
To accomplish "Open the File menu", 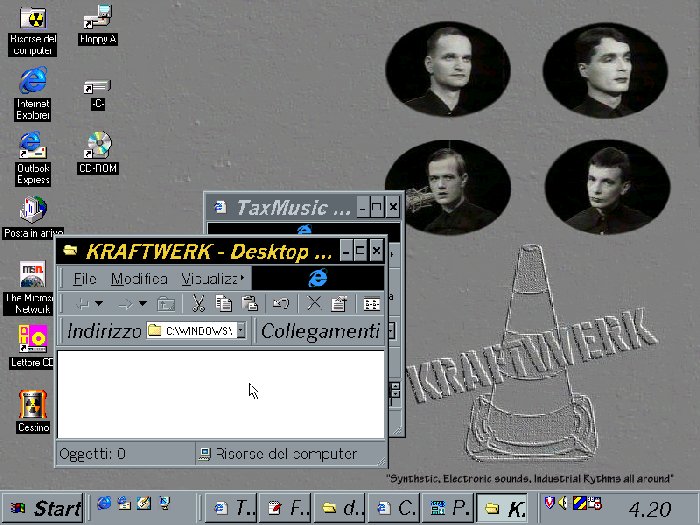I will tap(85, 279).
